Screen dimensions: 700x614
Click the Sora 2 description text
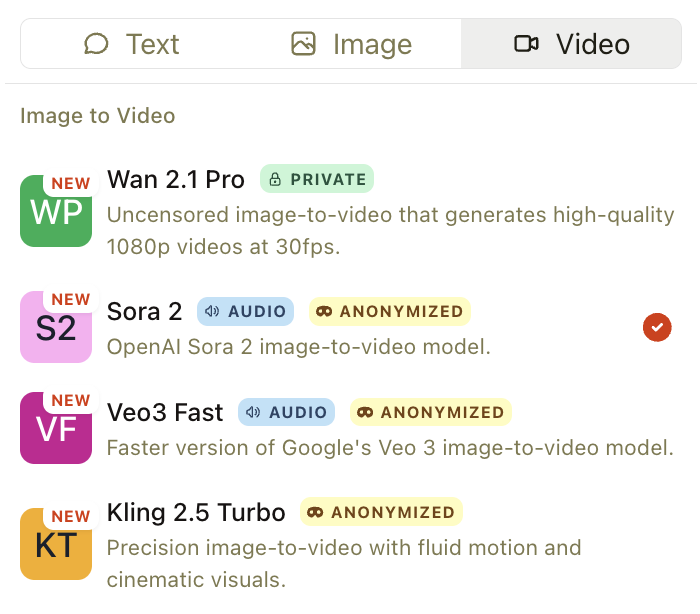[x=298, y=348]
